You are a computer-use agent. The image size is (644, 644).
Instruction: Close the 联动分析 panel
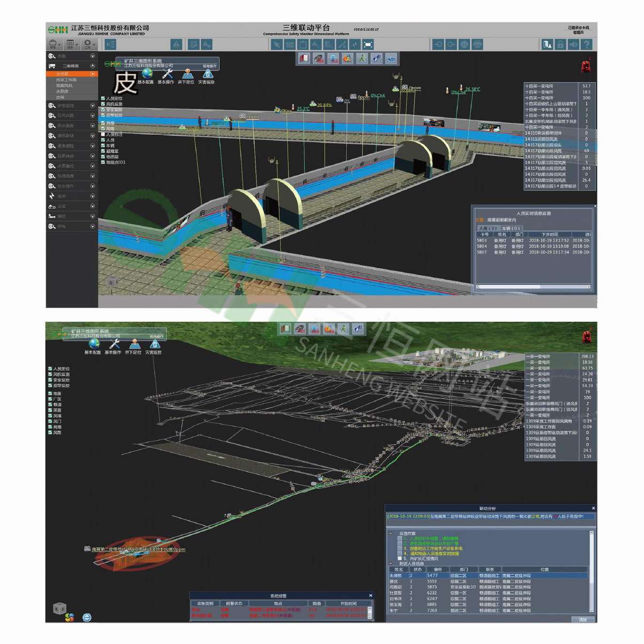tap(593, 508)
